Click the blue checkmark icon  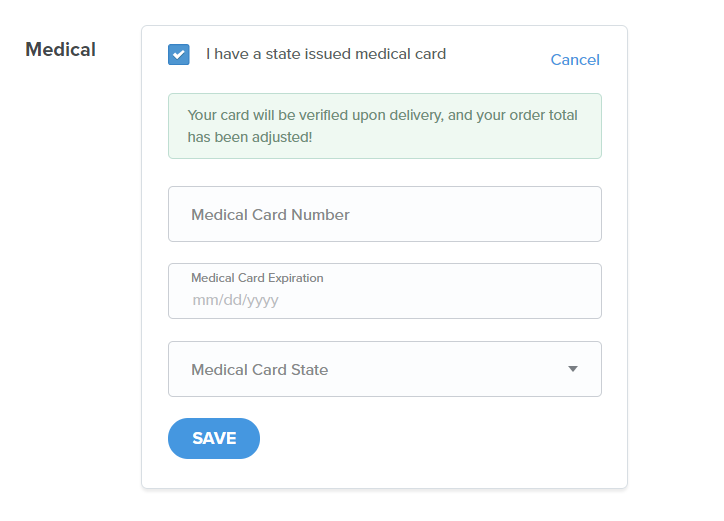click(x=179, y=54)
